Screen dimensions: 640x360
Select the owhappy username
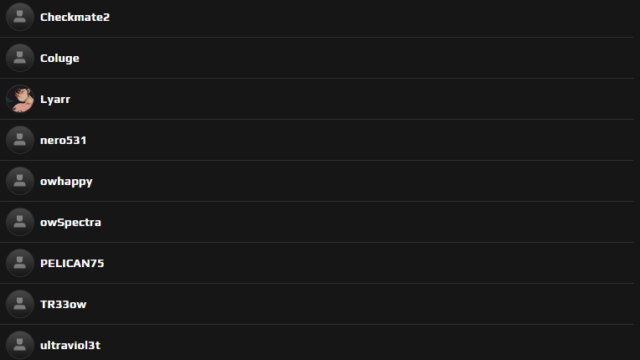(66, 182)
